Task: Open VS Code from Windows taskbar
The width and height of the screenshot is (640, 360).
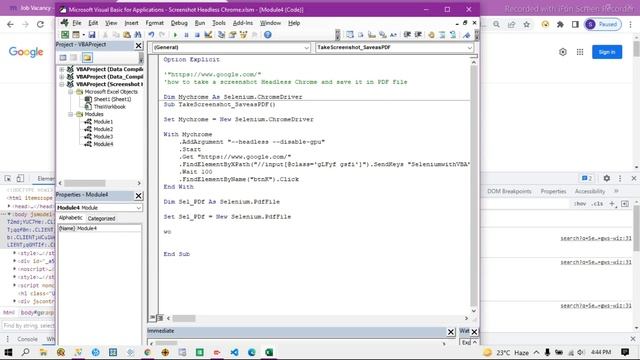Action: [234, 352]
